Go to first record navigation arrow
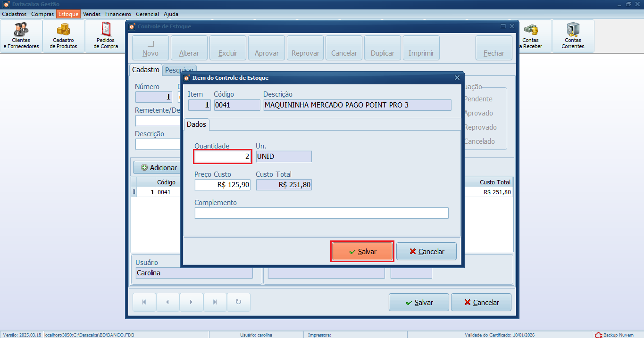The height and width of the screenshot is (338, 644). pos(144,302)
